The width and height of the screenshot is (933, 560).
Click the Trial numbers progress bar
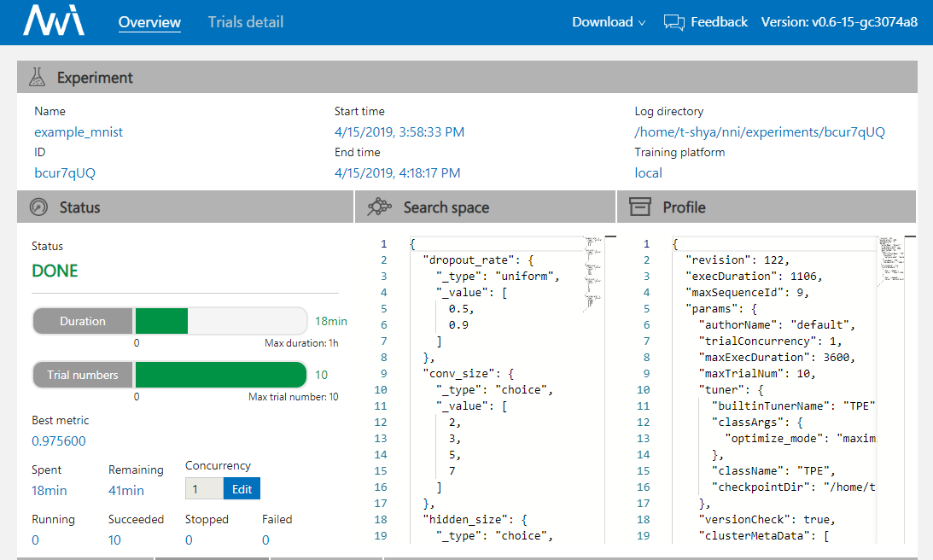(x=220, y=375)
